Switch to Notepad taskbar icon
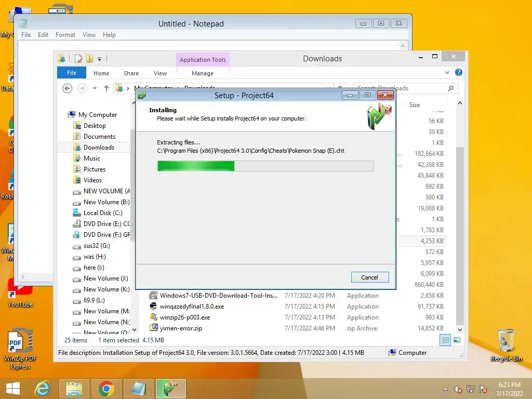This screenshot has height=399, width=532. pos(138,389)
